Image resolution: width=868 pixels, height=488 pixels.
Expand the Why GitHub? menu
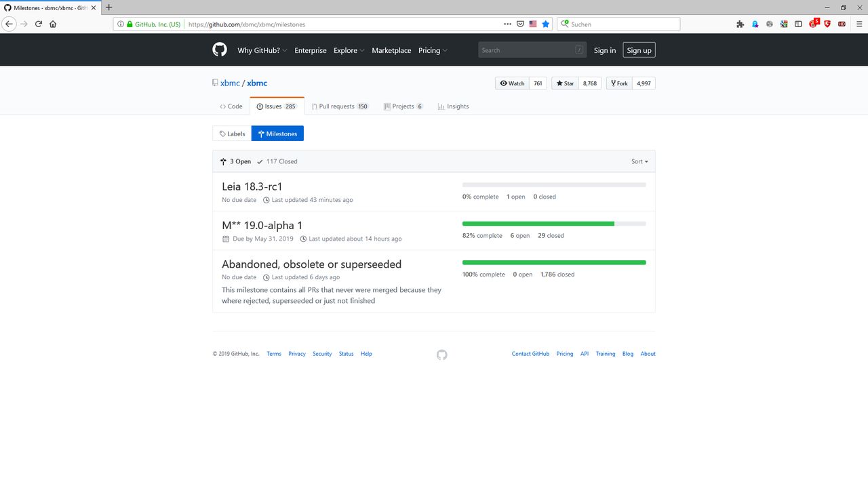tap(262, 50)
